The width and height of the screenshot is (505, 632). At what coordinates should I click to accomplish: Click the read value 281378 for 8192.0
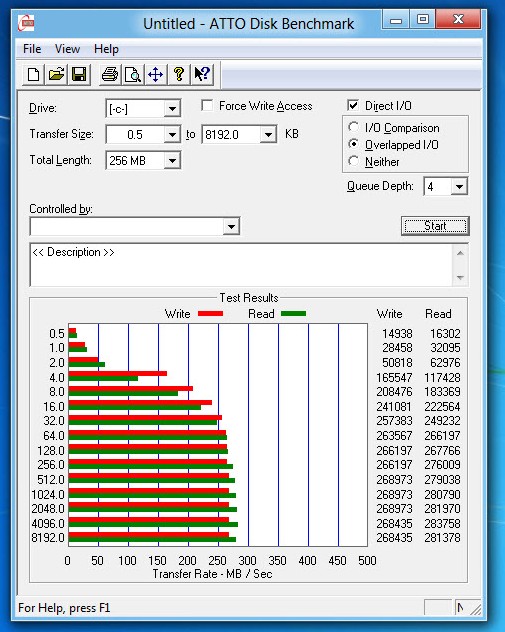point(442,538)
